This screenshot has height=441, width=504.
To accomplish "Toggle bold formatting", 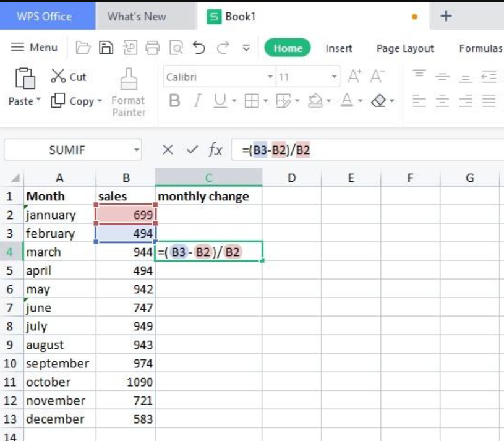I will point(176,101).
